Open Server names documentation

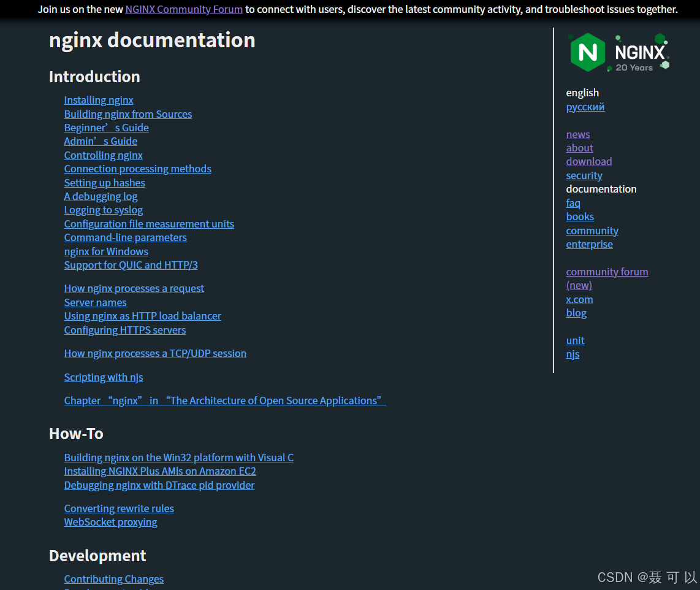(x=95, y=302)
